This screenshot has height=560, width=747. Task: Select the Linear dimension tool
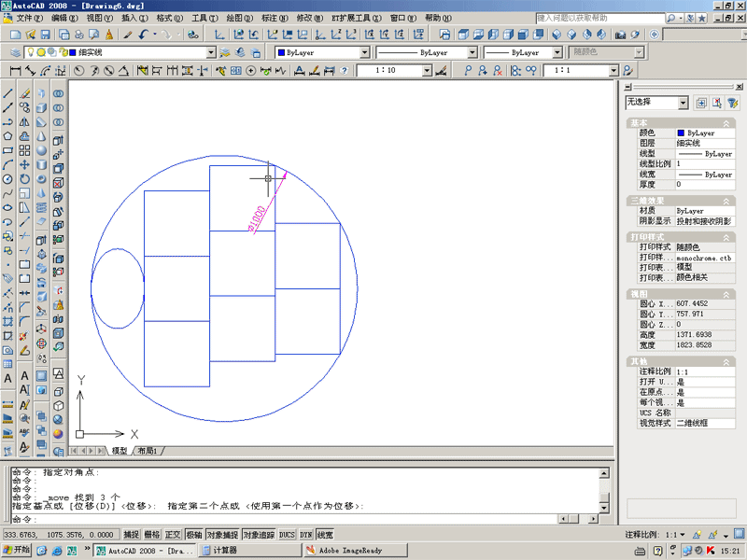(x=15, y=71)
